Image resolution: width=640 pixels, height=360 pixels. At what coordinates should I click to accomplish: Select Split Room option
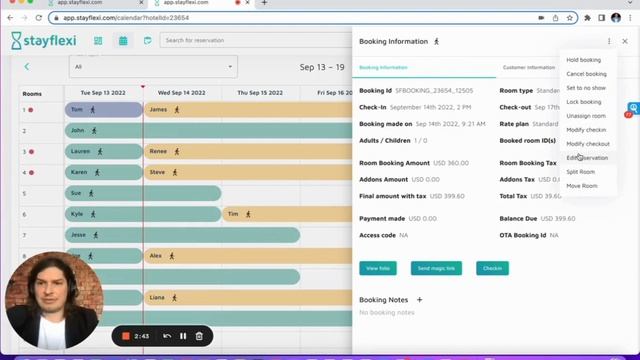(x=580, y=172)
